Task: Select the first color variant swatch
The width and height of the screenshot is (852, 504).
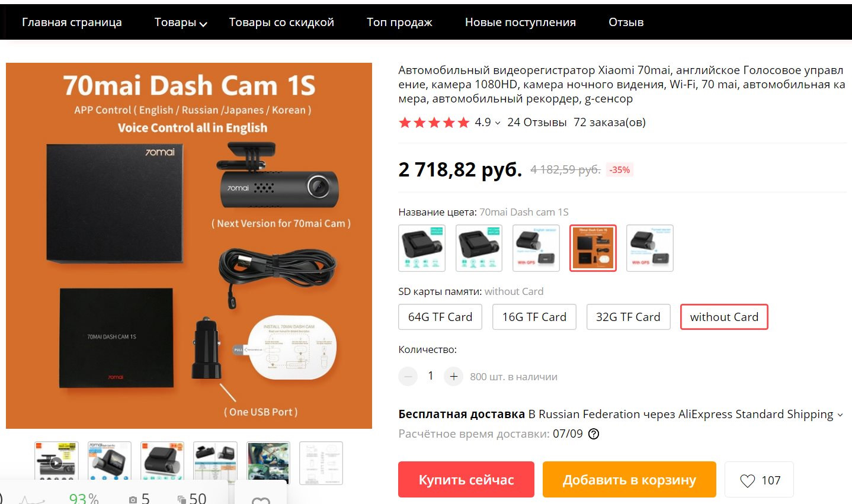Action: 422,248
